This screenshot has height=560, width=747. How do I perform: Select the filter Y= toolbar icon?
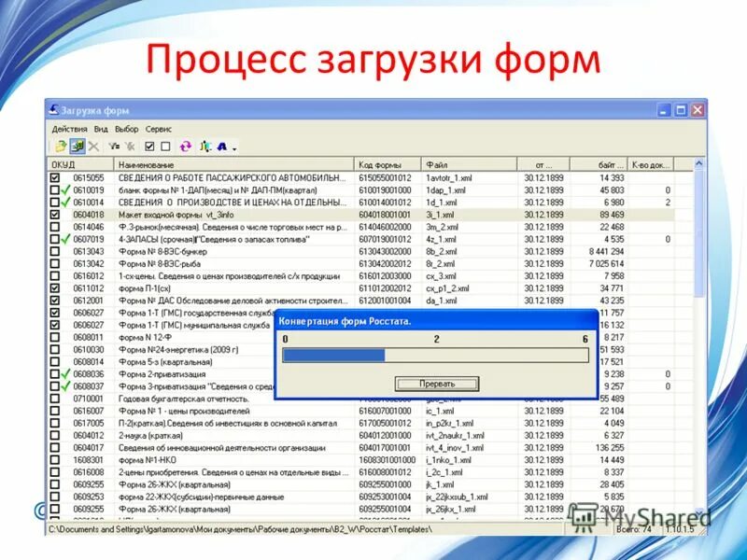point(114,147)
